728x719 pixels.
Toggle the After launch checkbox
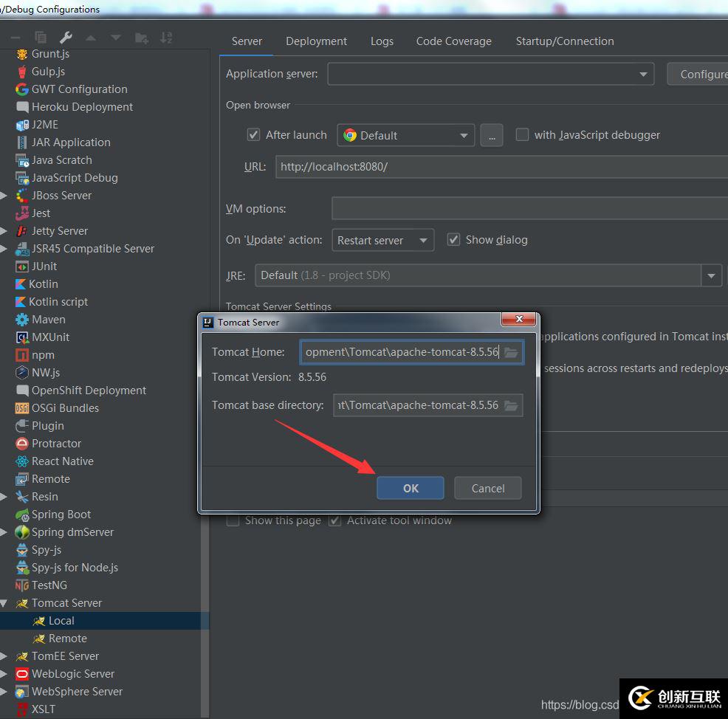click(253, 135)
